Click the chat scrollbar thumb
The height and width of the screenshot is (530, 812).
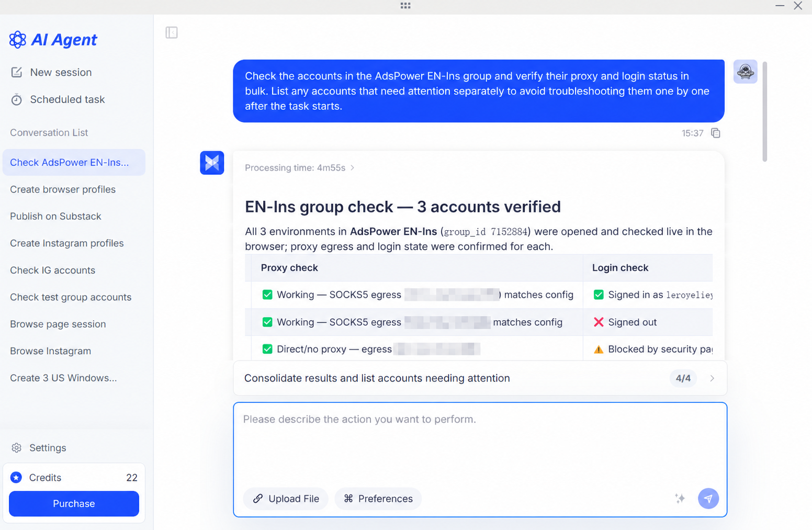tap(764, 111)
